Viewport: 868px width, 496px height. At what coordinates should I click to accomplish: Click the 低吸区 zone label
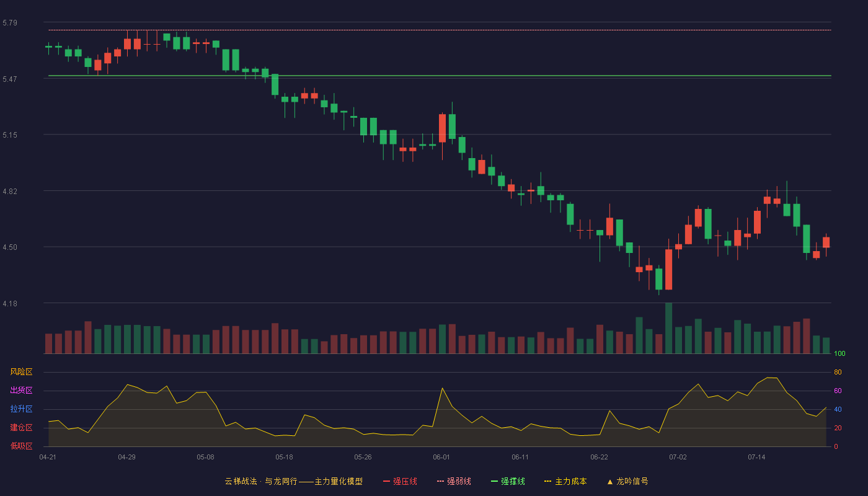pyautogui.click(x=21, y=446)
